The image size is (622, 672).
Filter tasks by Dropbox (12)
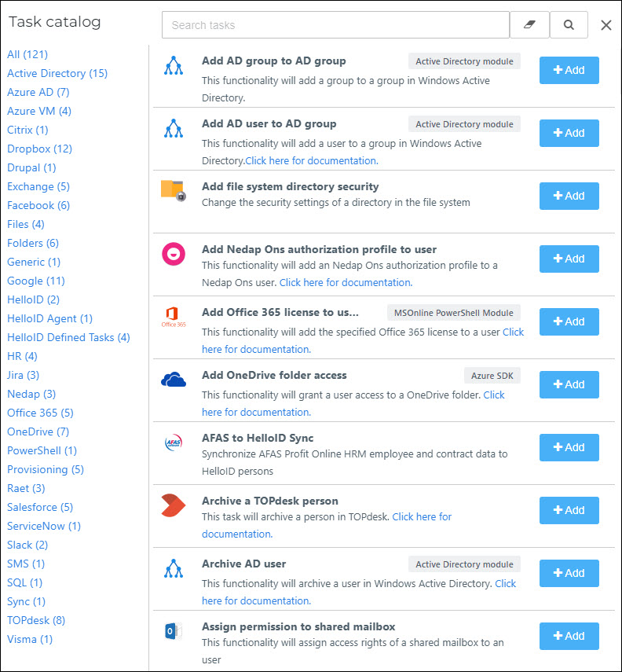(39, 149)
